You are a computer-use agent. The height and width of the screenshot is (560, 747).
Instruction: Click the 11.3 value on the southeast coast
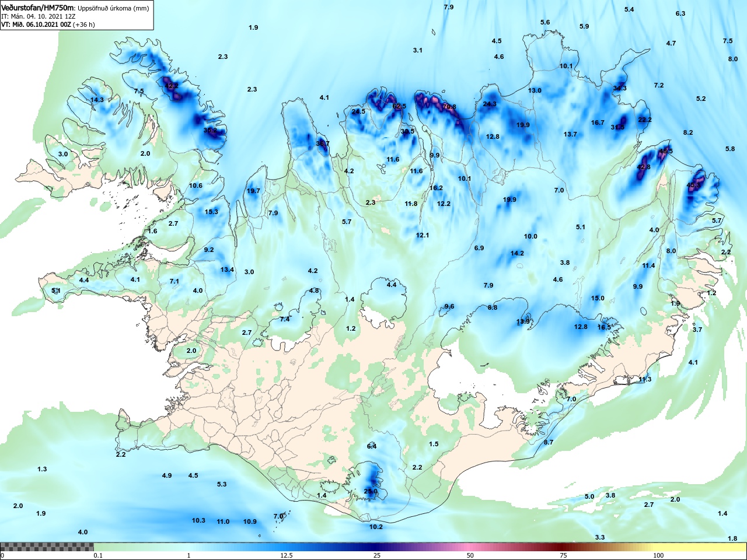point(644,379)
